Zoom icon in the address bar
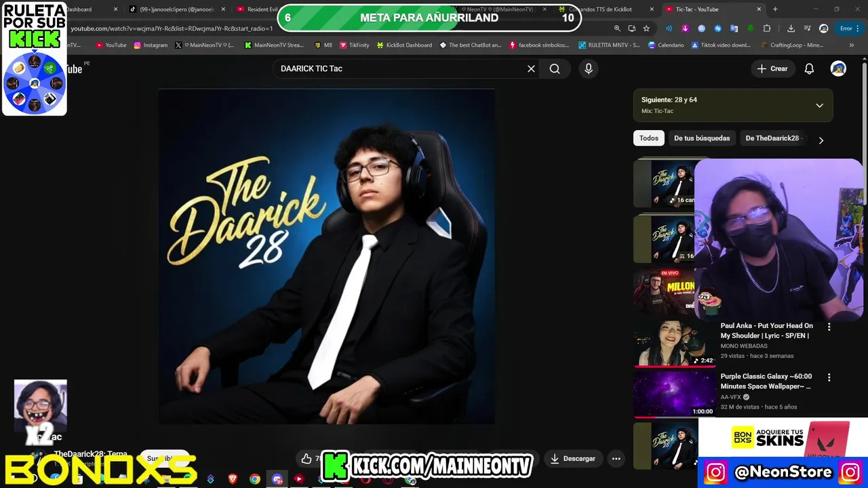Screen dimensions: 868x488 click(617, 28)
